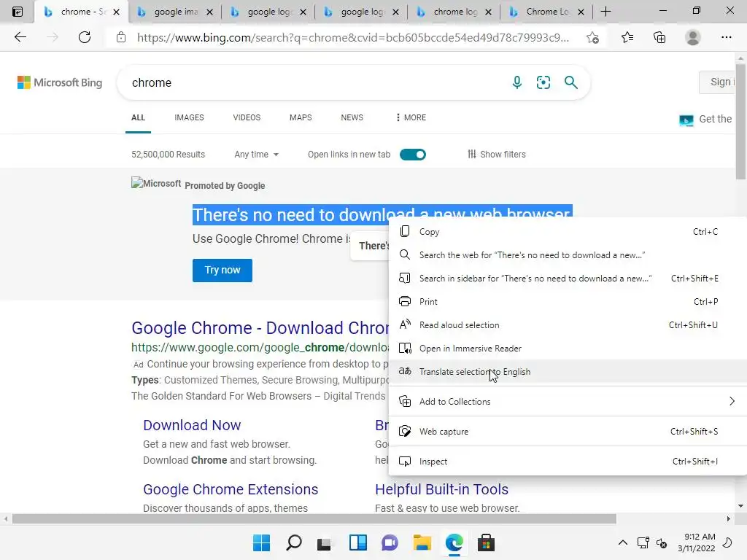Switch to VIDEOS search tab
This screenshot has height=560, width=747.
tap(247, 117)
